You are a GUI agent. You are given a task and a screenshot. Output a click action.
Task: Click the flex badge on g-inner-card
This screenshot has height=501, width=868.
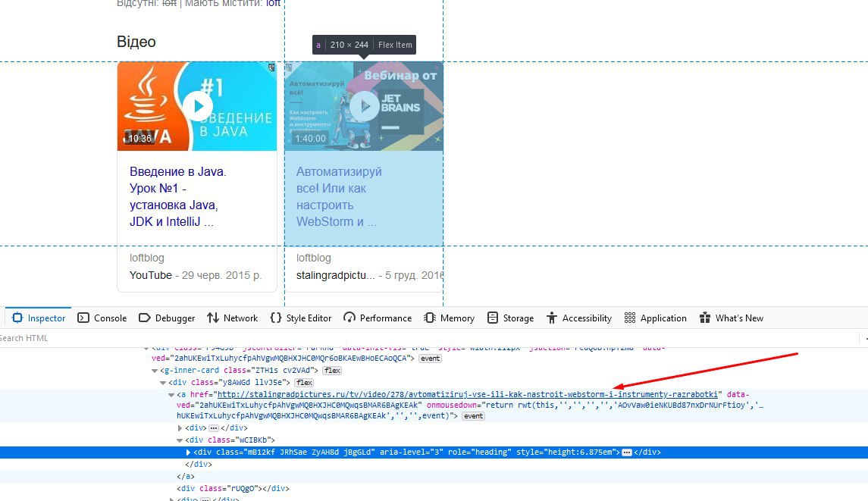tap(332, 371)
